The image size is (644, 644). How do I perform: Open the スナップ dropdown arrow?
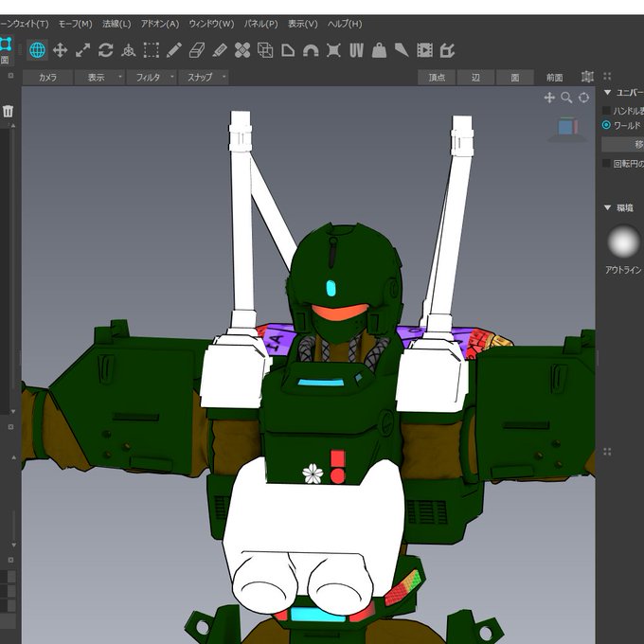224,77
